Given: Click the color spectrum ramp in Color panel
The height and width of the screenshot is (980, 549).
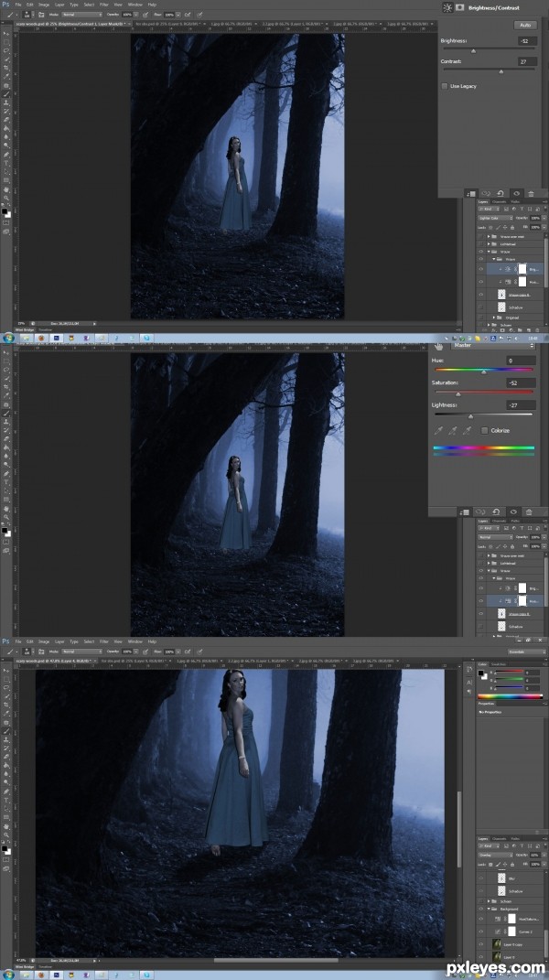Looking at the screenshot, I should click(x=511, y=696).
